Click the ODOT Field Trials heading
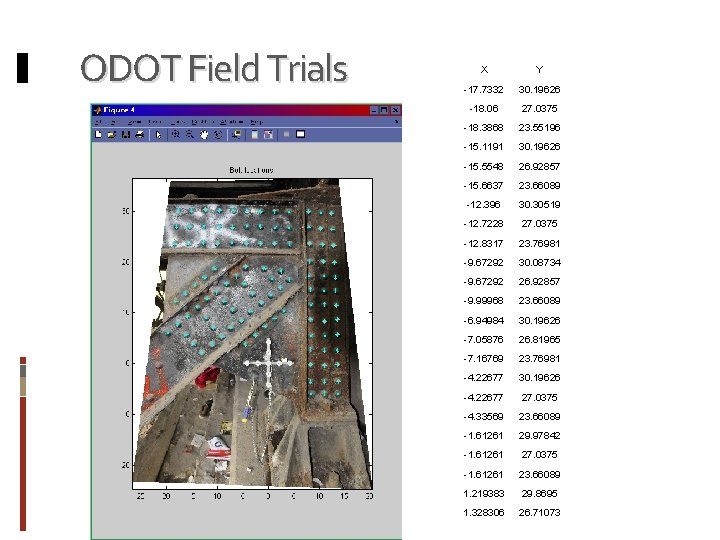Screen dimensions: 720x540 coord(214,68)
